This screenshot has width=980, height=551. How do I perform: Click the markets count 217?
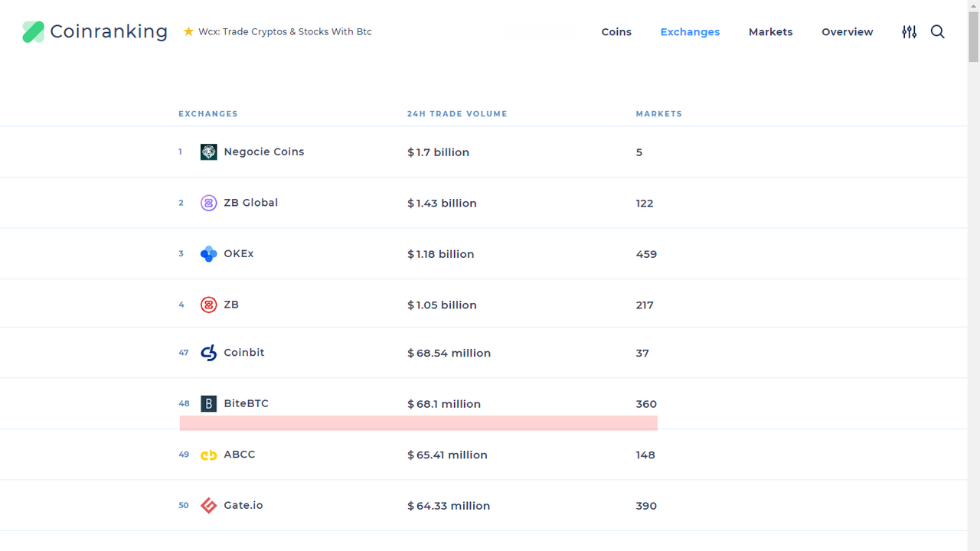(x=645, y=305)
